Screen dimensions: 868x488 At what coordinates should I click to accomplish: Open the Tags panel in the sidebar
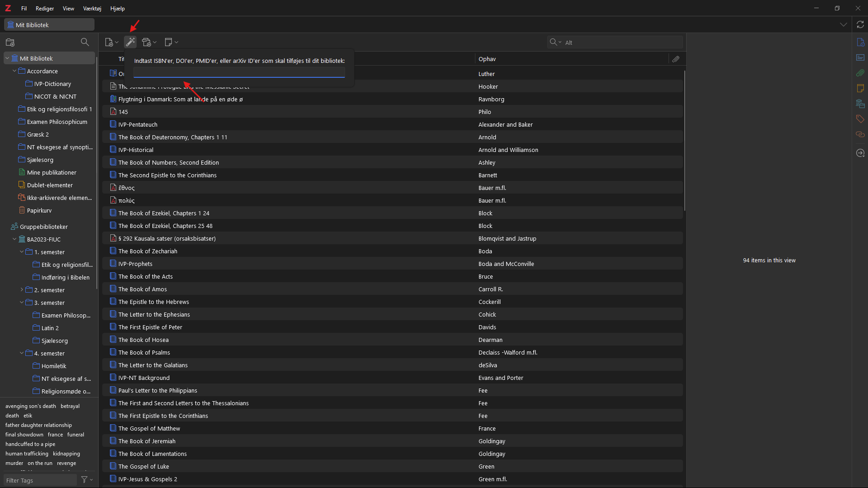click(x=860, y=118)
